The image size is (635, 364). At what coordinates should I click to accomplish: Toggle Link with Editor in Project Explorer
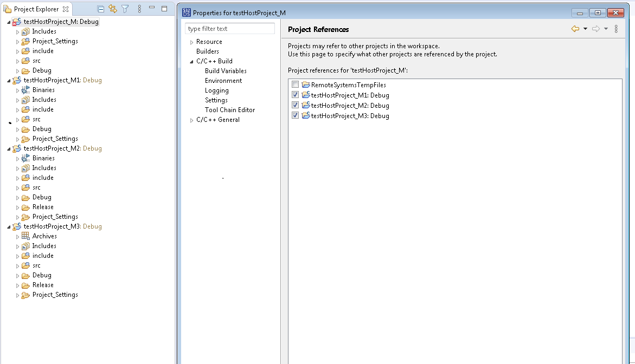[113, 9]
